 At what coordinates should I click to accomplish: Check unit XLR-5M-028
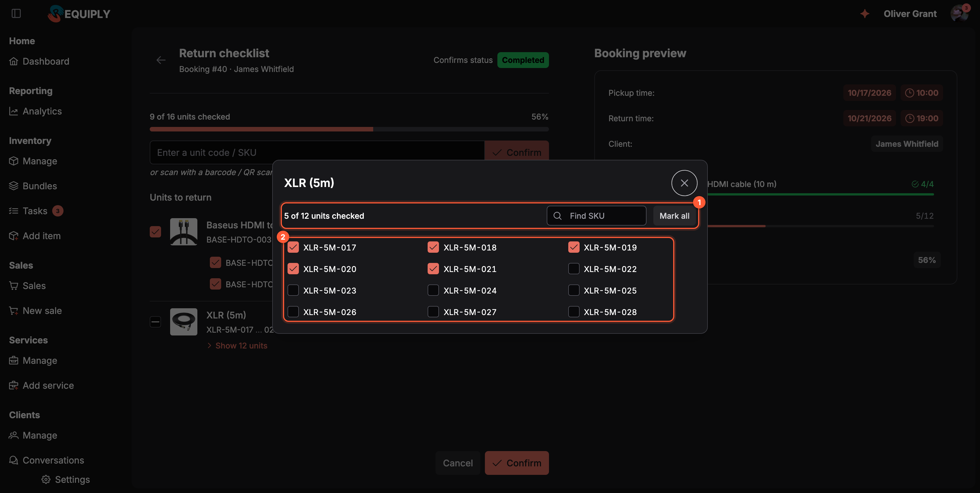(574, 312)
